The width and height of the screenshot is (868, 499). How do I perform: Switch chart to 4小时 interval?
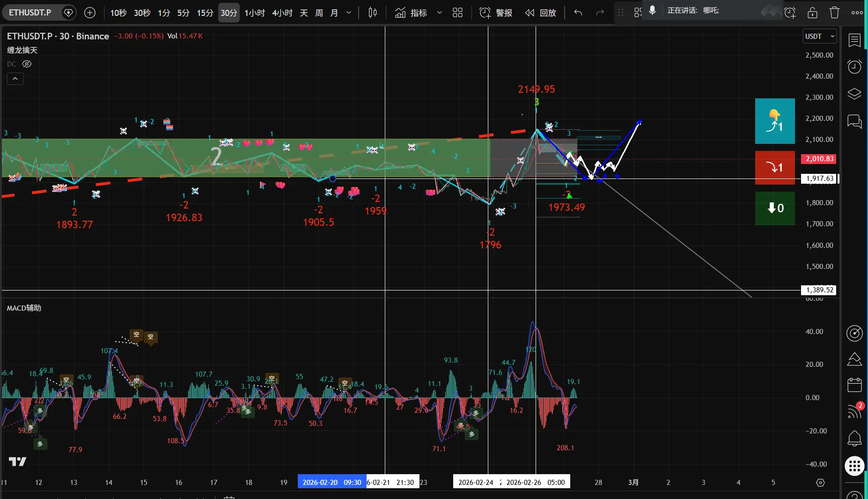pos(282,13)
